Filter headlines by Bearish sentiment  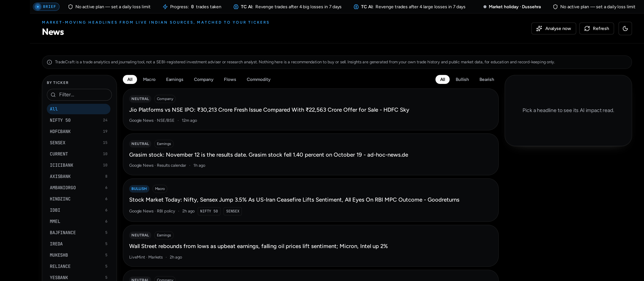(x=487, y=79)
